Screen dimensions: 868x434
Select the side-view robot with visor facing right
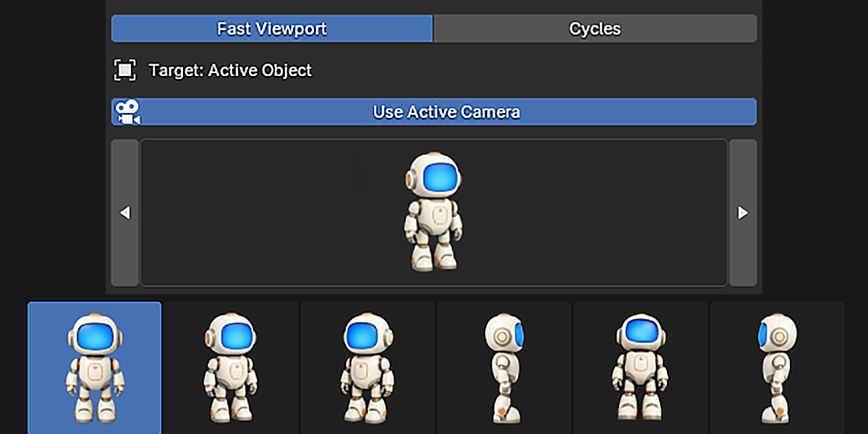coord(505,367)
